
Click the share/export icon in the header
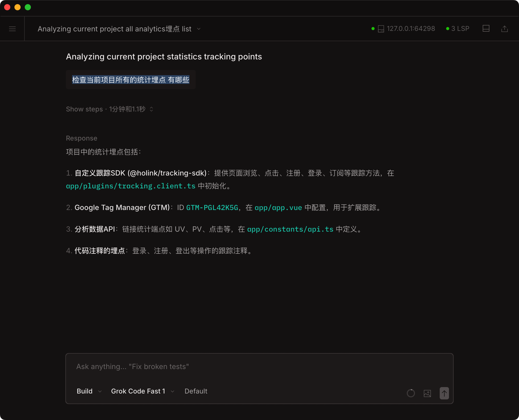(x=505, y=29)
